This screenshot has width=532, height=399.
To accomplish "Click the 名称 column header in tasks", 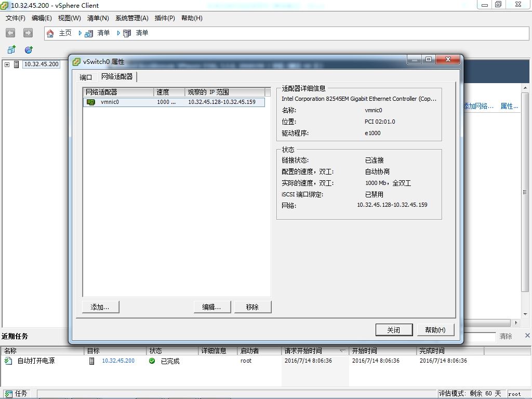I will tap(43, 351).
